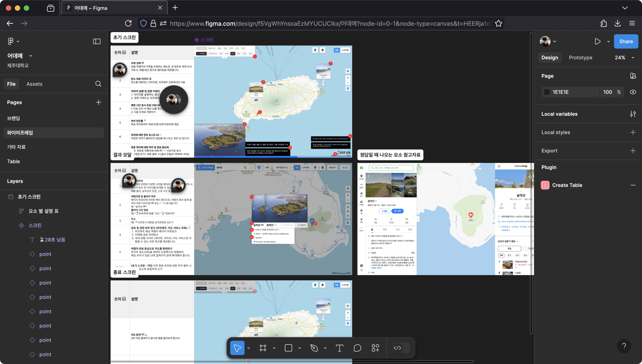The image size is (642, 364).
Task: Switch to the Prototype tab
Action: coord(580,57)
